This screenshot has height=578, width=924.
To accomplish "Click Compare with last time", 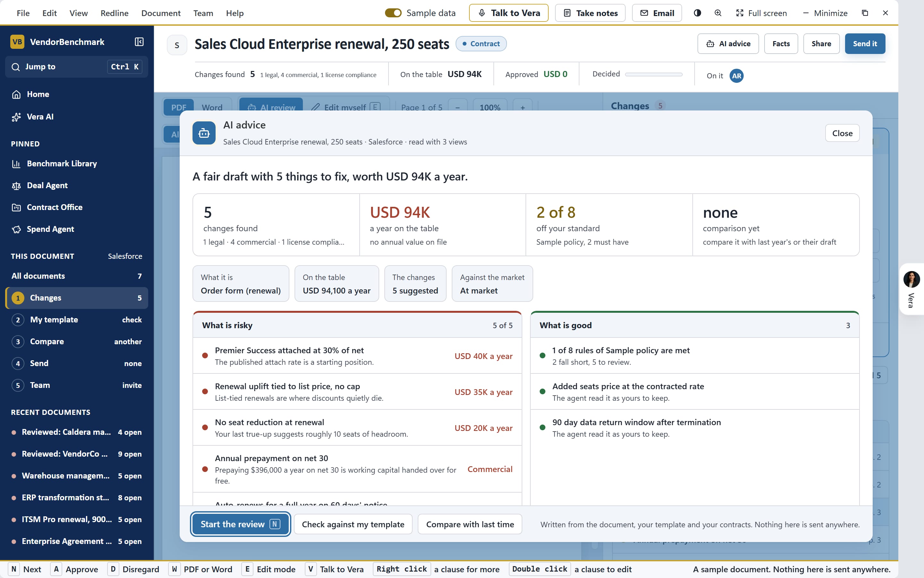I will pos(470,524).
